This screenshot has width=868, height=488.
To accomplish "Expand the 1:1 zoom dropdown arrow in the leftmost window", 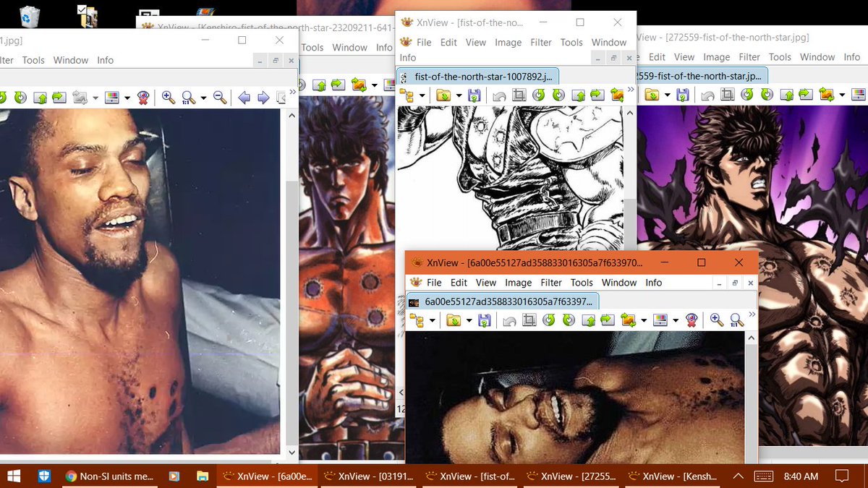I will pos(203,98).
